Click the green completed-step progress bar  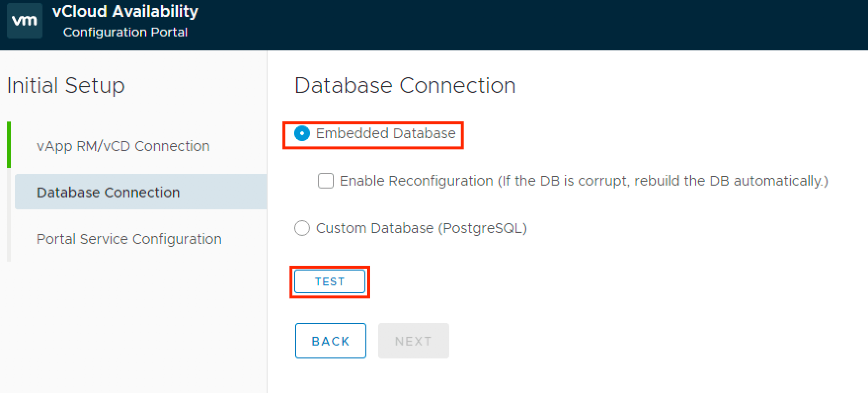coord(9,144)
